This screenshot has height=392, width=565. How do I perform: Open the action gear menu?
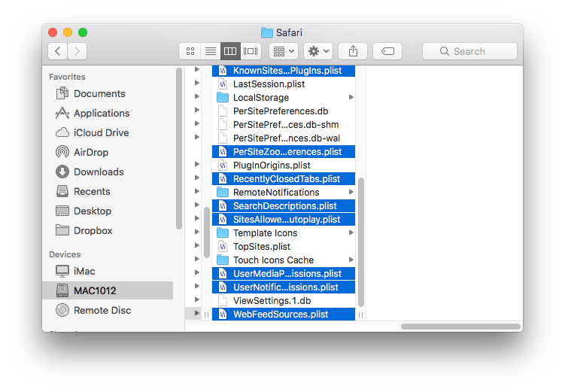(x=318, y=51)
